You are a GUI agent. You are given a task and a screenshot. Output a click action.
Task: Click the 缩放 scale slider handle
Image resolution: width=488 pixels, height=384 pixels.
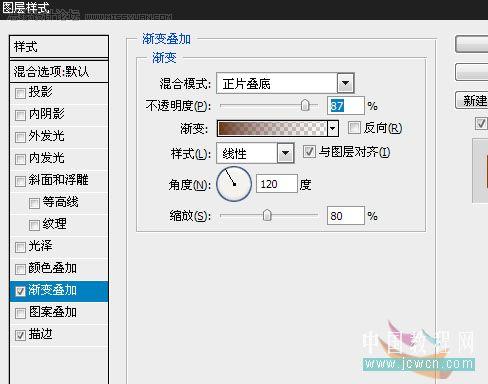tap(267, 215)
